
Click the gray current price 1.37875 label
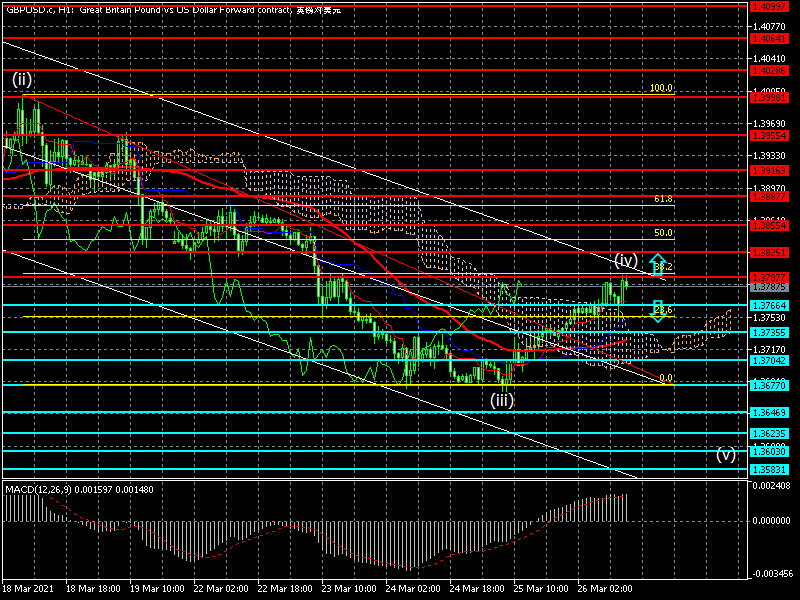tap(769, 287)
